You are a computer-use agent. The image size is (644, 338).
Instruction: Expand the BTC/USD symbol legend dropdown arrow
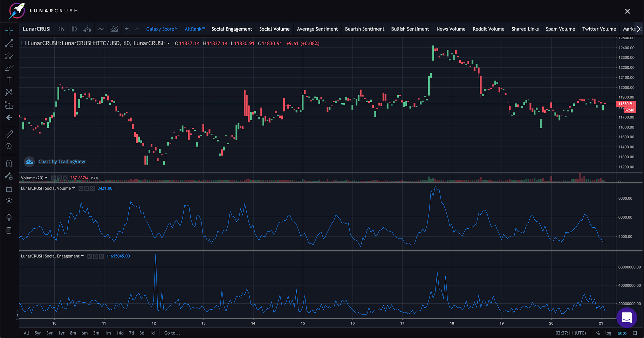(169, 43)
